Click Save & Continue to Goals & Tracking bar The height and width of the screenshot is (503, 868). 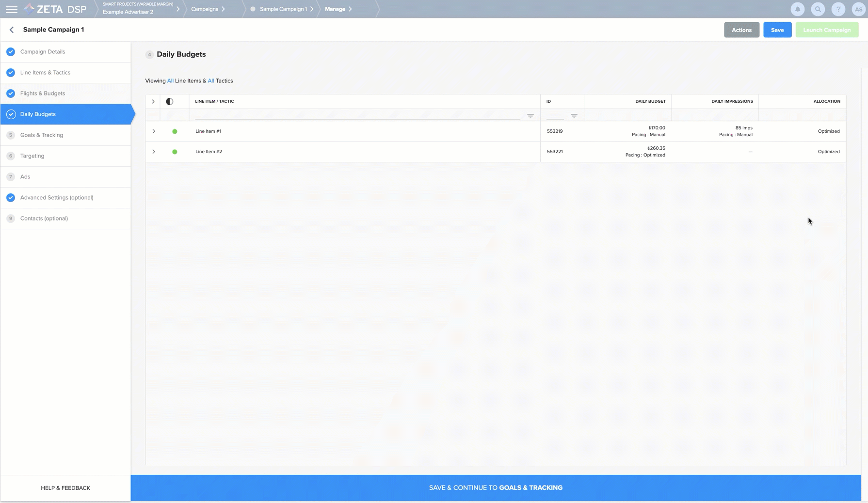[496, 487]
